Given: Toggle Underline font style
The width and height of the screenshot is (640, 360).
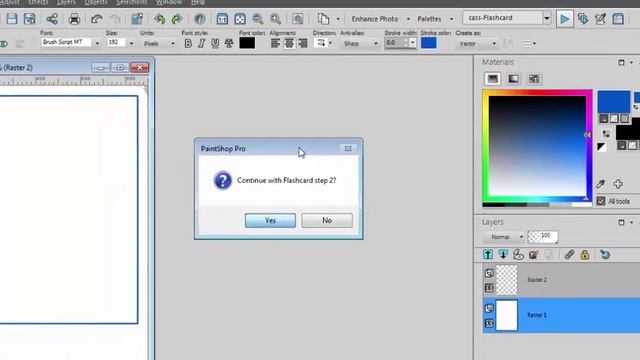Looking at the screenshot, I should pyautogui.click(x=215, y=43).
